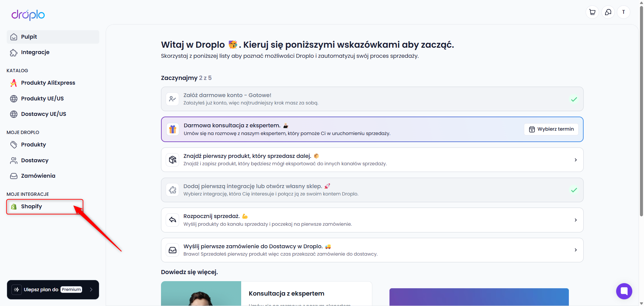Click the Witaj w Droplo heading
The width and height of the screenshot is (644, 306).
click(x=308, y=45)
